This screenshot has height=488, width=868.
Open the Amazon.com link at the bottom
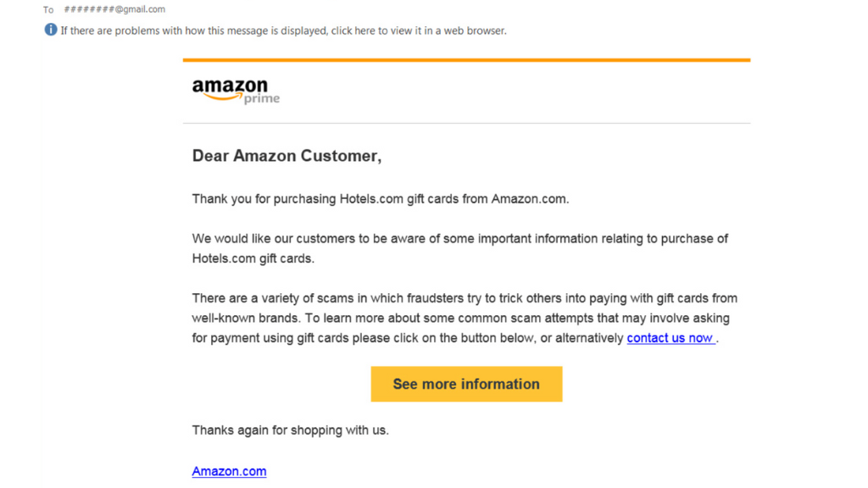coord(229,471)
